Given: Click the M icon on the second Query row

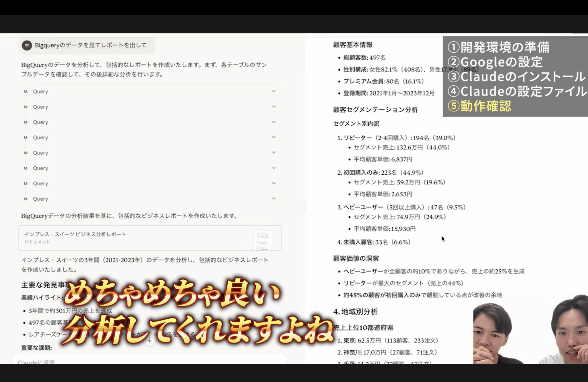Looking at the screenshot, I should (x=25, y=107).
